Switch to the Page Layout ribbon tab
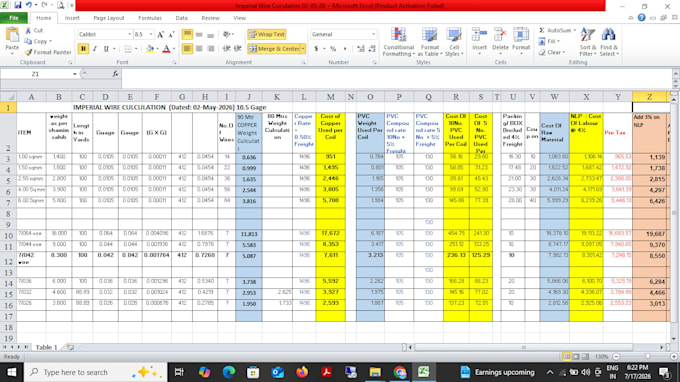 point(109,18)
